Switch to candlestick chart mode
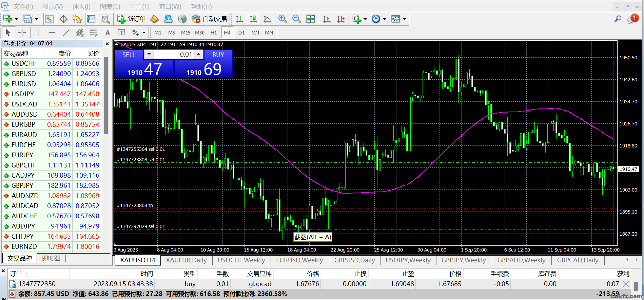Screen dimensions: 644x300 click(x=253, y=19)
